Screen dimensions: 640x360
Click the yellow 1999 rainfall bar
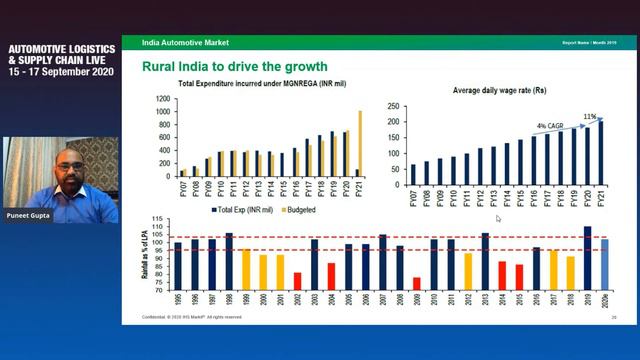point(246,269)
